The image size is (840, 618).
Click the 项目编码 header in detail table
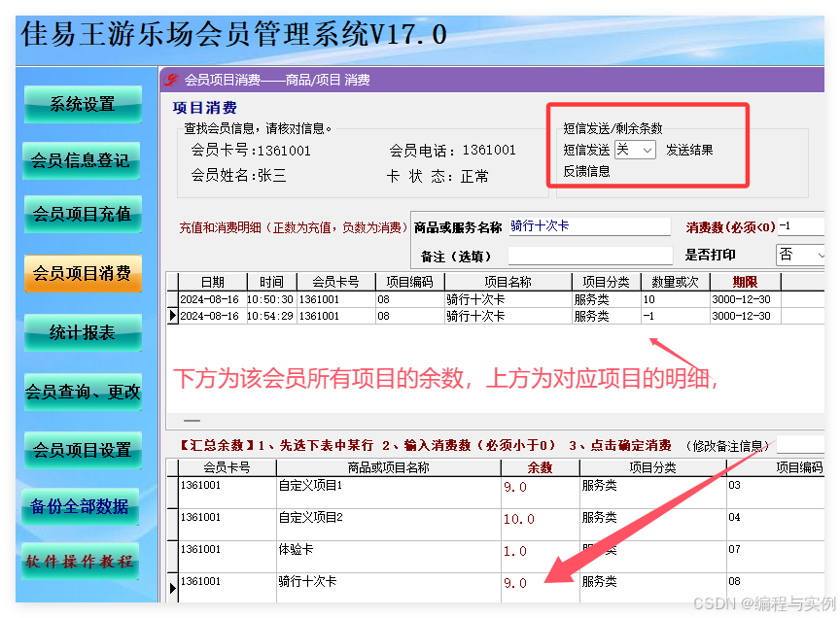(410, 282)
